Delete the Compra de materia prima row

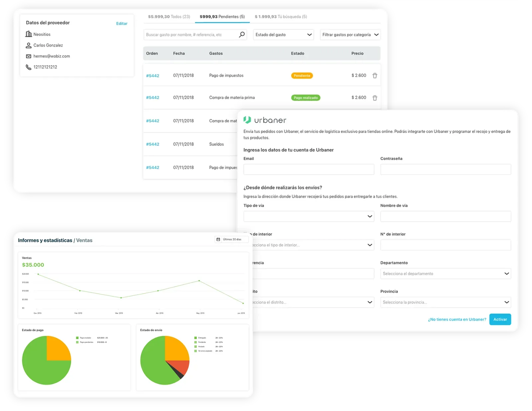(375, 98)
